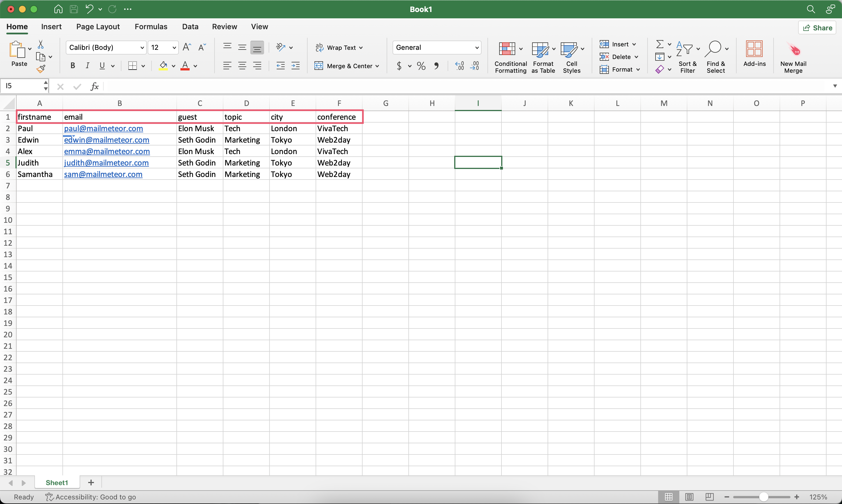Click the Name Box input field
The image size is (842, 504).
(x=24, y=86)
